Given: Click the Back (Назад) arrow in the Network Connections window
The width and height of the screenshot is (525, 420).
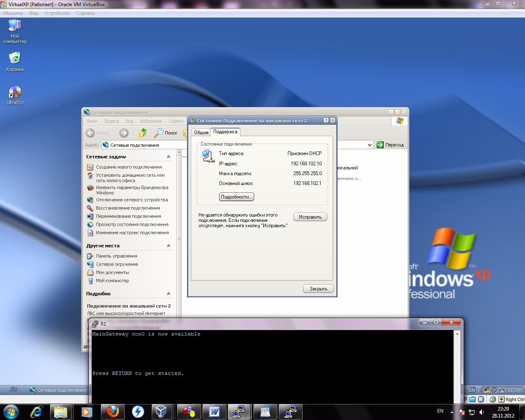Looking at the screenshot, I should pos(90,133).
